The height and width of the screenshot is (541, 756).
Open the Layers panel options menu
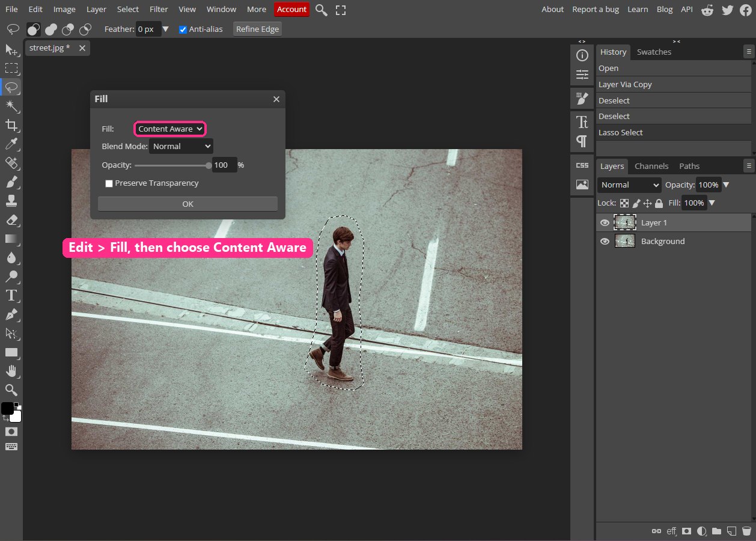(x=748, y=165)
